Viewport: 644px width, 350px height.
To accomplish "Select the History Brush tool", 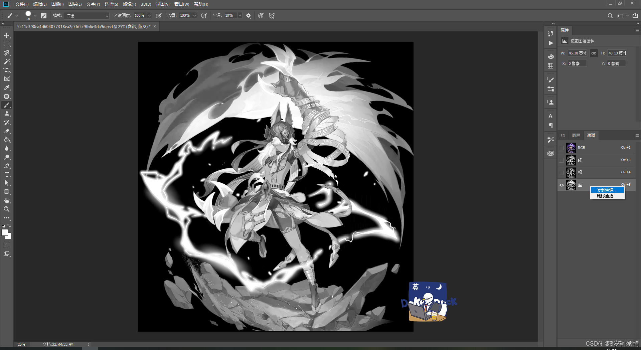I will click(x=7, y=122).
